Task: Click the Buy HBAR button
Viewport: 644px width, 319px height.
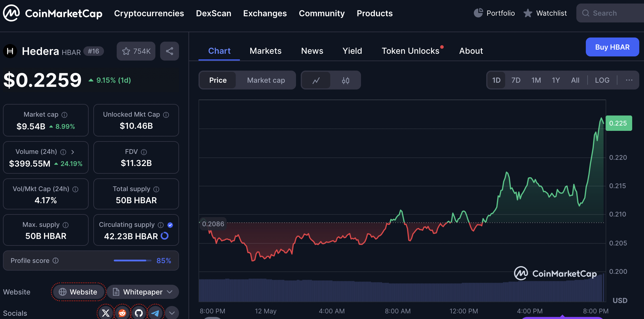Action: coord(612,47)
